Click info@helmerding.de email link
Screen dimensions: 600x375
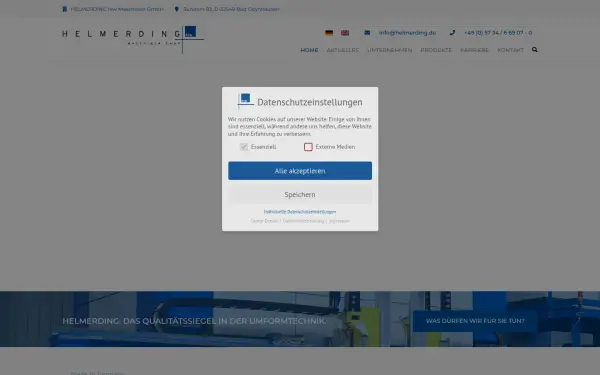[x=407, y=33]
